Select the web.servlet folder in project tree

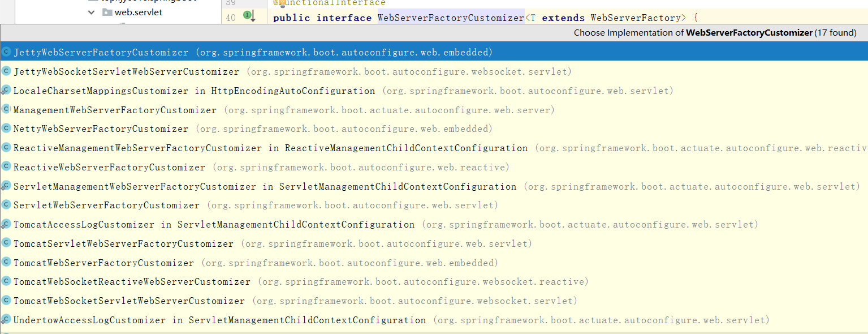click(138, 12)
